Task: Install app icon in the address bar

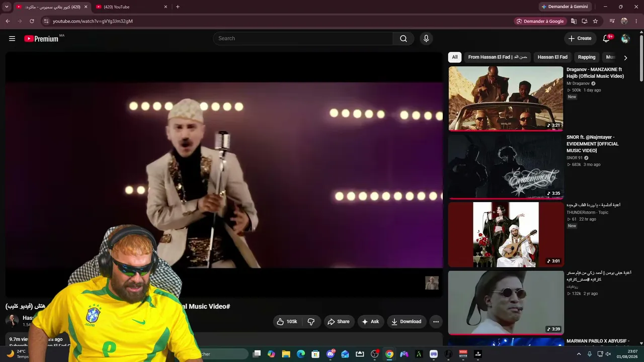Action: point(585,21)
